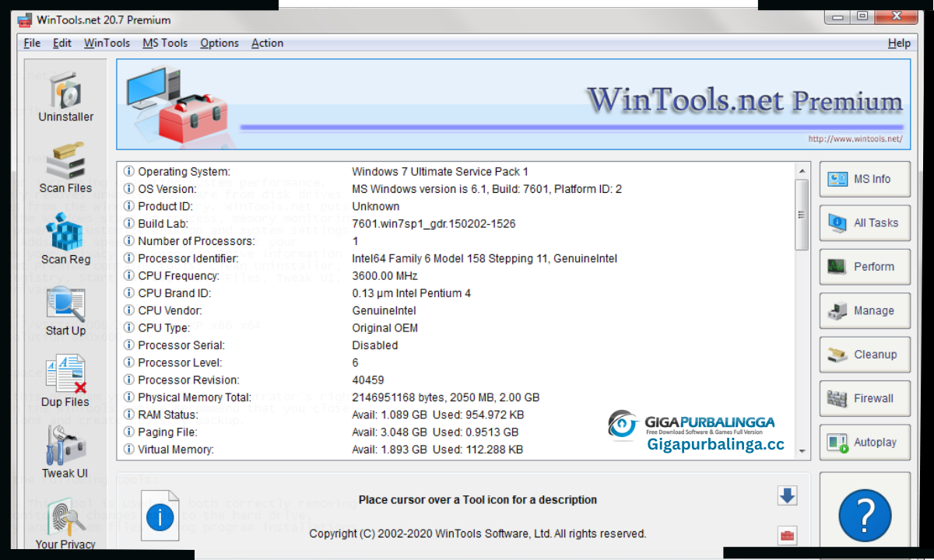Viewport: 934px width, 560px height.
Task: Click the MS Info button
Action: tap(865, 179)
